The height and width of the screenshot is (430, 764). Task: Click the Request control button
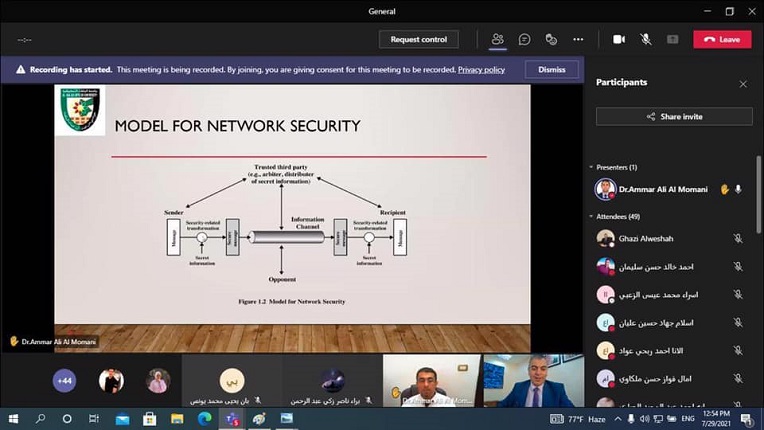pos(418,39)
